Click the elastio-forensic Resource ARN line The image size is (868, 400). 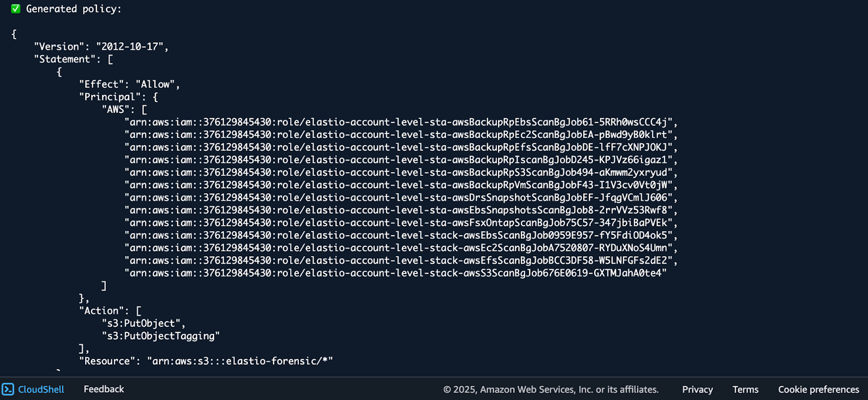coord(206,361)
